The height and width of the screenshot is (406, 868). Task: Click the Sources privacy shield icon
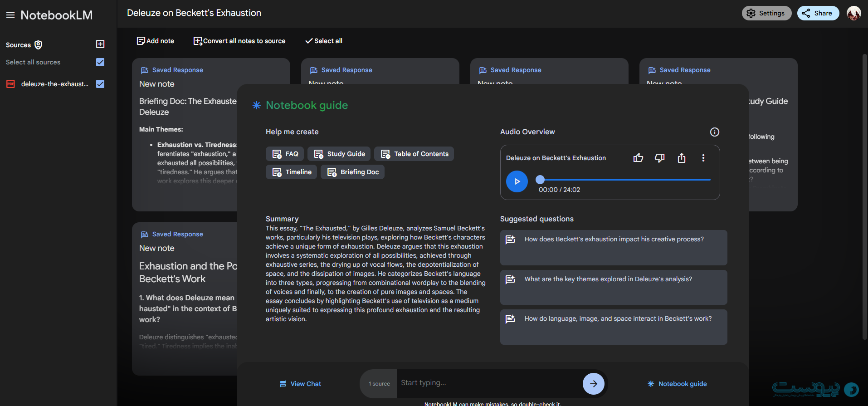coord(39,44)
